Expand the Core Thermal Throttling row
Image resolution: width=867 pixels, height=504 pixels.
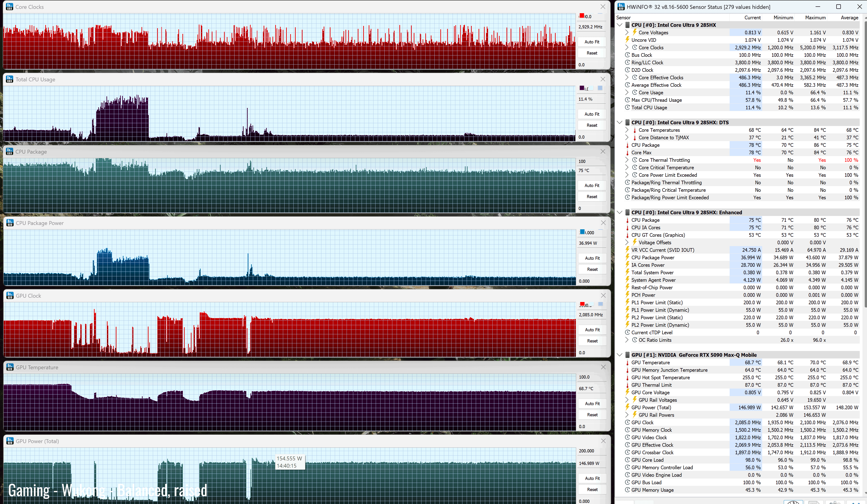pyautogui.click(x=627, y=160)
